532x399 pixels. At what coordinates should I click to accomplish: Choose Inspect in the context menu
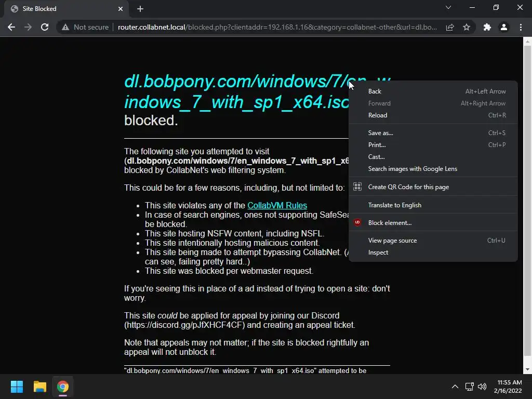[x=433, y=252]
